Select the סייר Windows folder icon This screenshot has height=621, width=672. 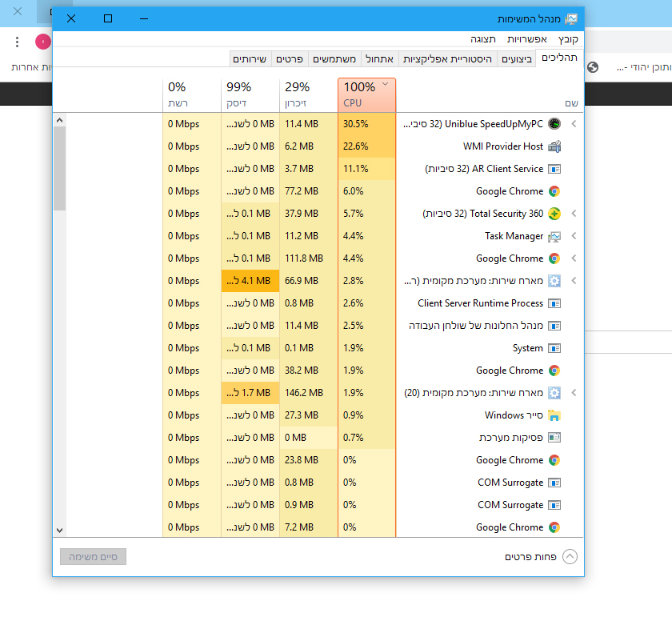(x=554, y=415)
